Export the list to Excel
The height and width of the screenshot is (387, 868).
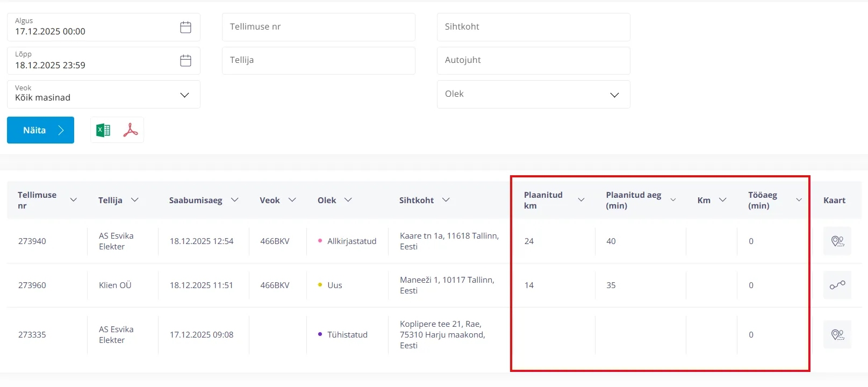point(103,130)
